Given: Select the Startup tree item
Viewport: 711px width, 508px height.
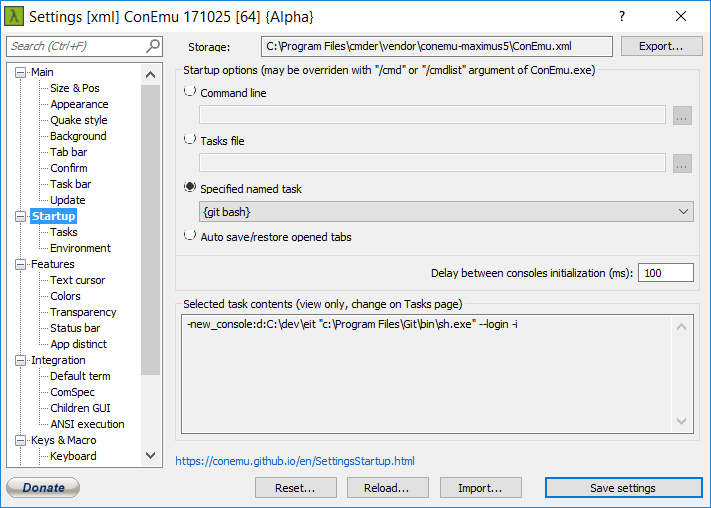Looking at the screenshot, I should (x=54, y=216).
